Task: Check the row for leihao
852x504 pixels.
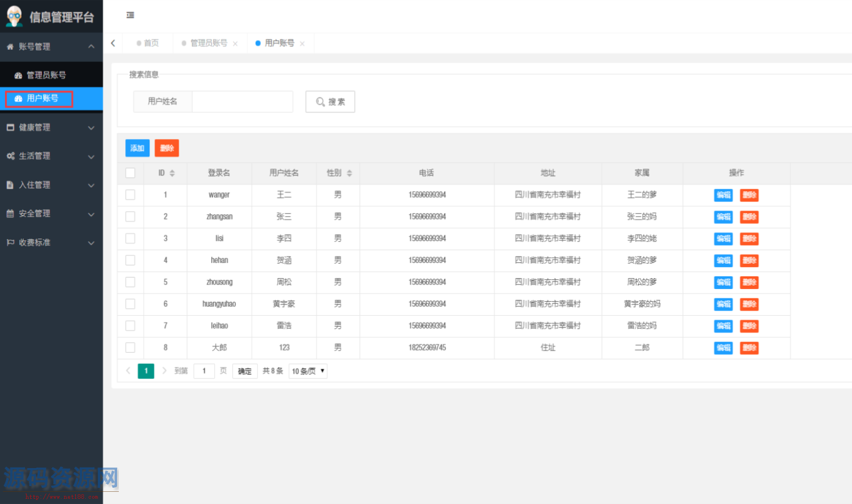Action: [130, 326]
